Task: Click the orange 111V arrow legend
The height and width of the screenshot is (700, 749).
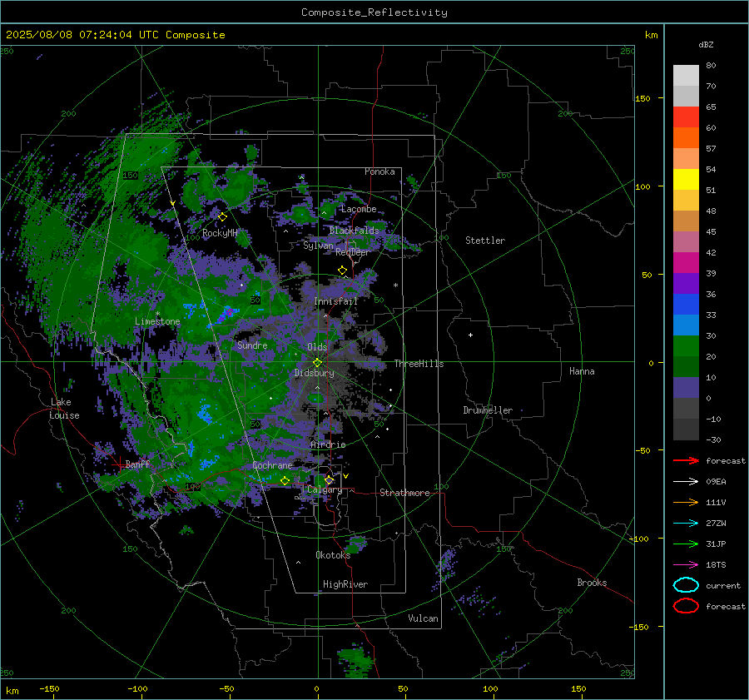Action: [x=686, y=502]
